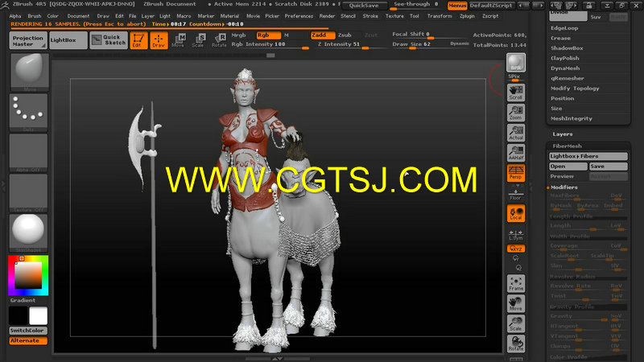Adjust the Z Intensity slider
Viewport: 644px width, 362px height.
click(x=350, y=44)
